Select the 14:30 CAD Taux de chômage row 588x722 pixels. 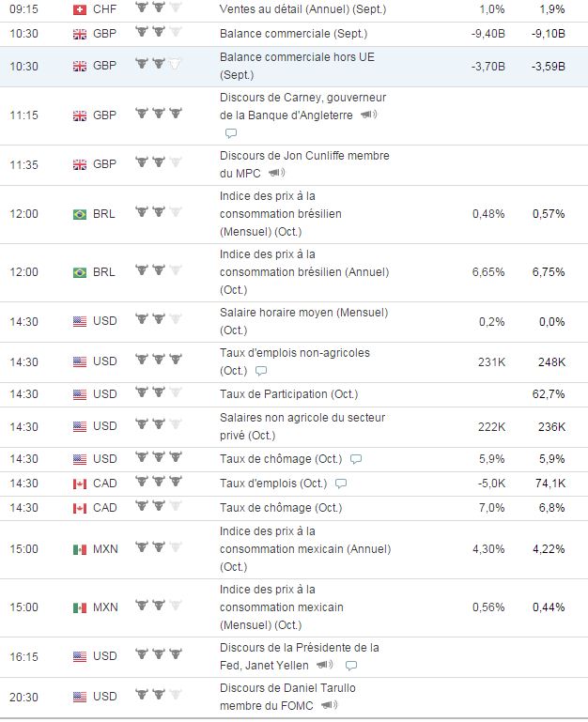294,508
